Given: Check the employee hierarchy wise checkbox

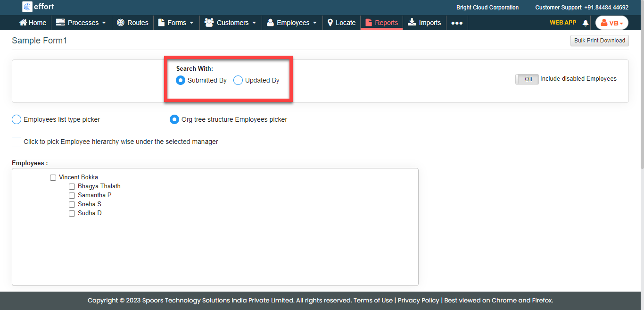Looking at the screenshot, I should (17, 142).
